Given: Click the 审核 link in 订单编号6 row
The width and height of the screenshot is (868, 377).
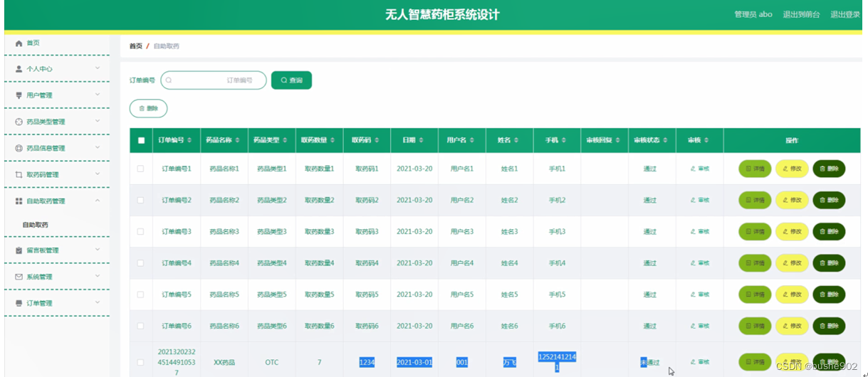Looking at the screenshot, I should [x=700, y=326].
